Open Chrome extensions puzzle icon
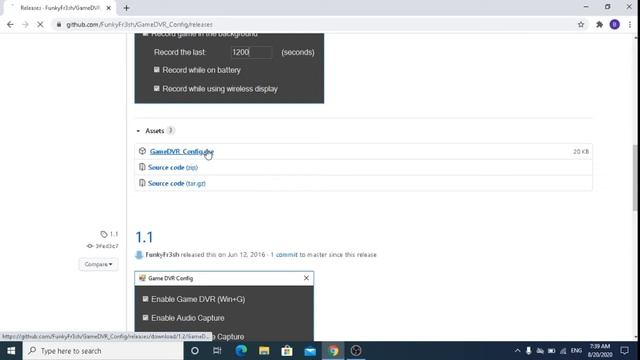 coord(599,24)
